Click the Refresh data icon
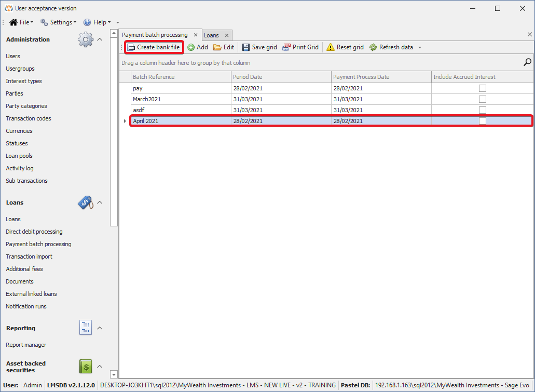 (373, 47)
